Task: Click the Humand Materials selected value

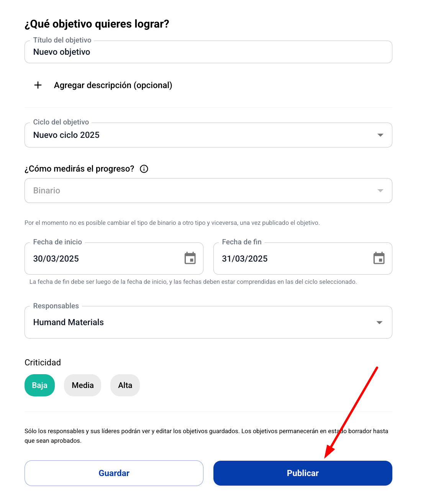Action: 69,322
